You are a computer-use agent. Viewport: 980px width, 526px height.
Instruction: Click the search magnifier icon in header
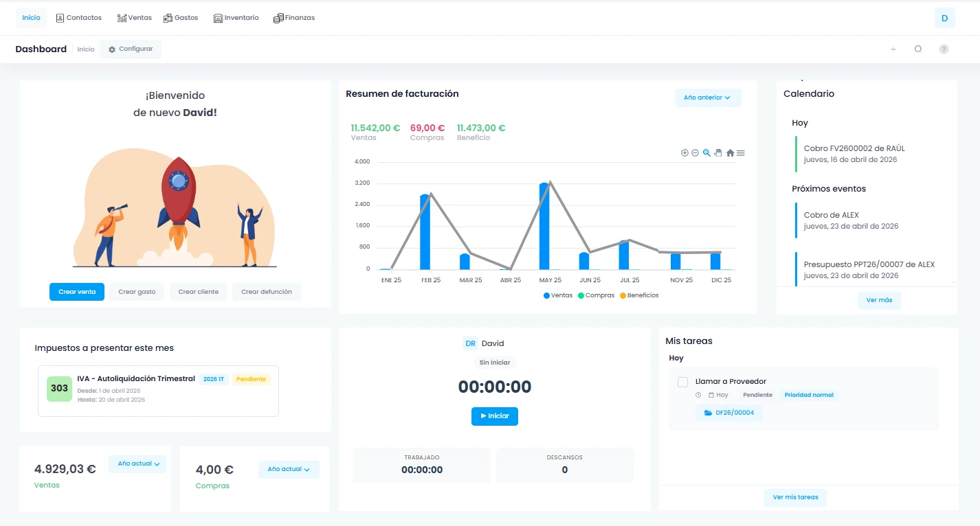coord(917,49)
